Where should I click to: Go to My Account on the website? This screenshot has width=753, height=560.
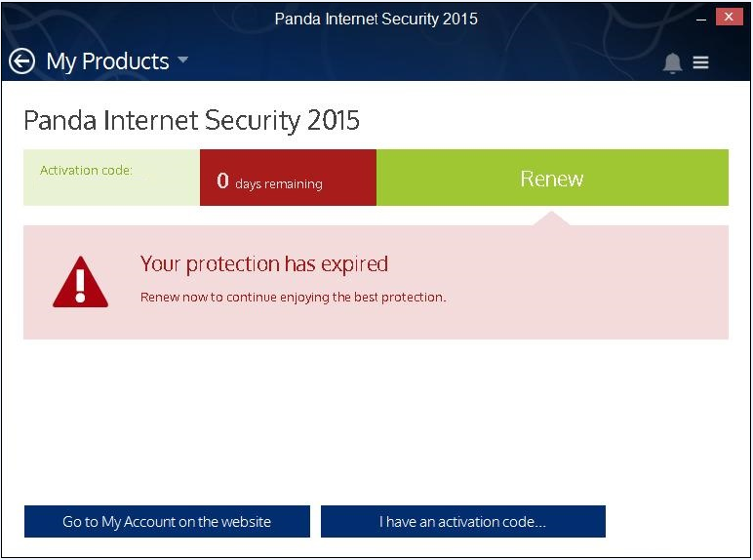[167, 522]
